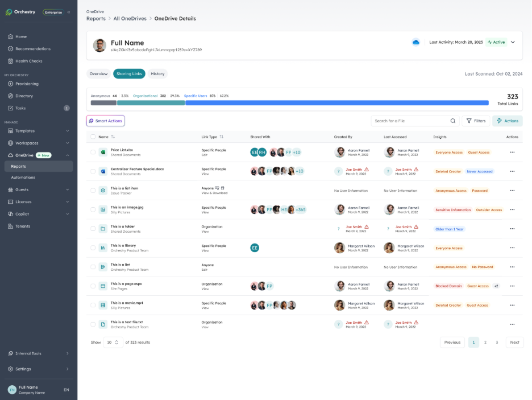Click the folder icon for This is a folder

click(x=103, y=229)
